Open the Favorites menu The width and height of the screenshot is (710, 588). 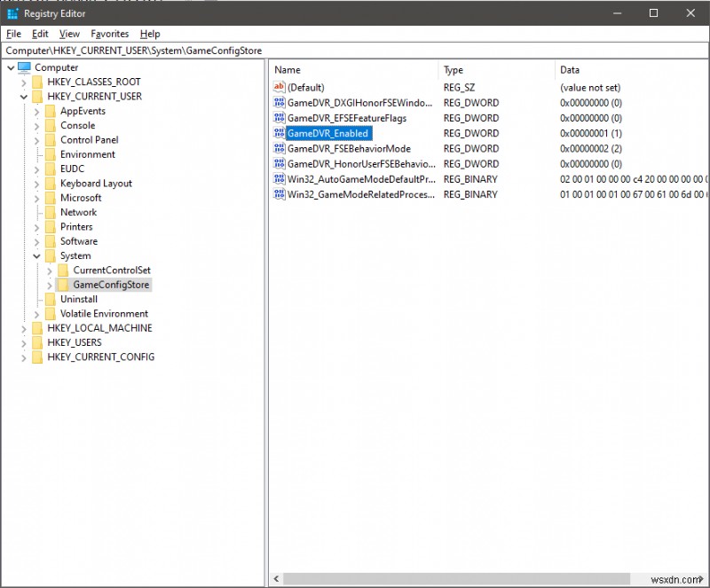pyautogui.click(x=109, y=33)
